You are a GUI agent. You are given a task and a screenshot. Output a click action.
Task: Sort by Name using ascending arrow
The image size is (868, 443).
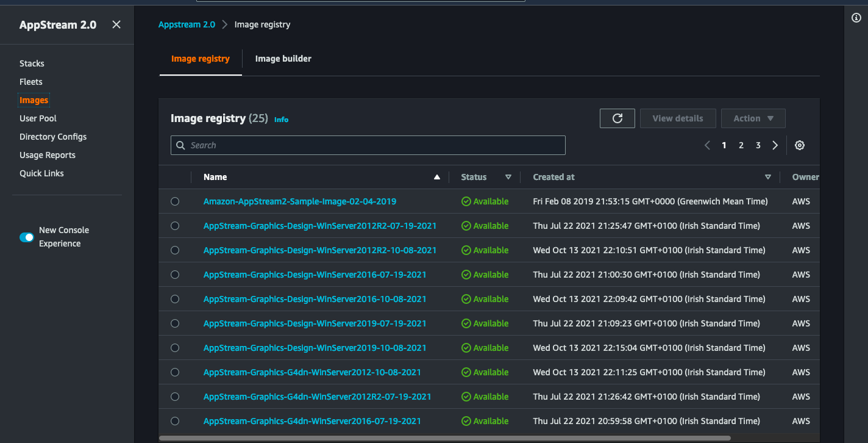pos(436,177)
